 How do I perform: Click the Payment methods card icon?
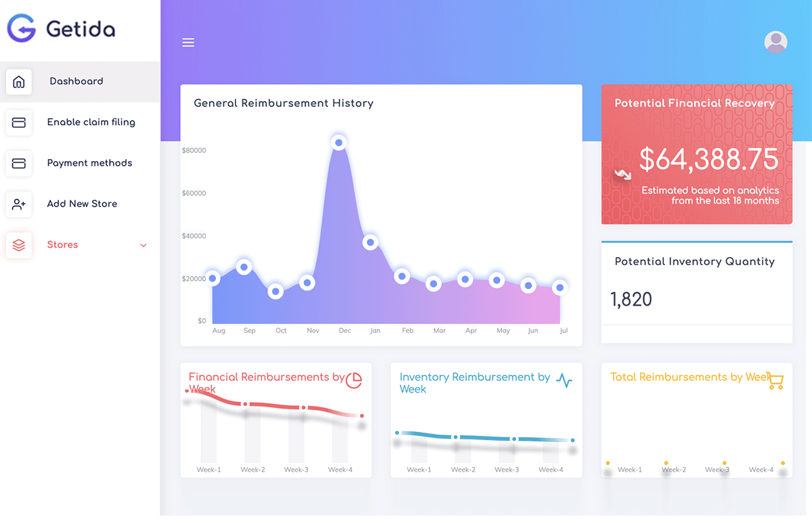coord(19,163)
